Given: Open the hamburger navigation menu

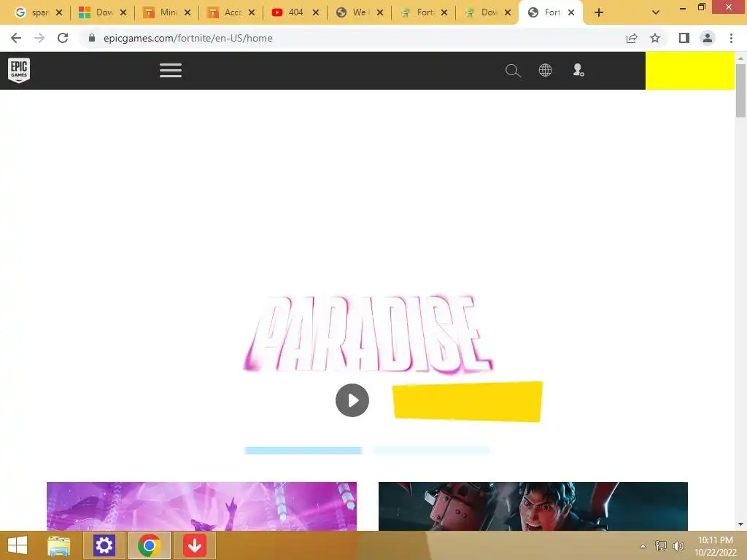Looking at the screenshot, I should (x=171, y=71).
